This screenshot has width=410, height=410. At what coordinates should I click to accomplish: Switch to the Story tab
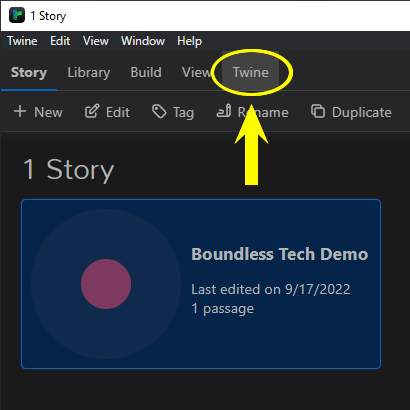coord(29,72)
